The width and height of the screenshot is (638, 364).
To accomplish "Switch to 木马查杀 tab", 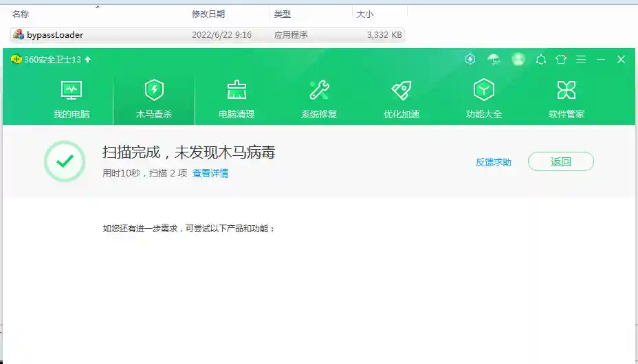I will click(x=154, y=100).
